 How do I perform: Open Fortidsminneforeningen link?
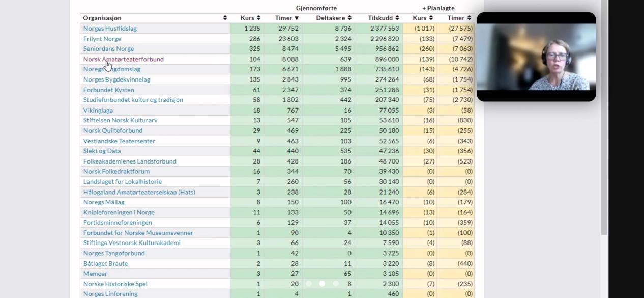[118, 223]
